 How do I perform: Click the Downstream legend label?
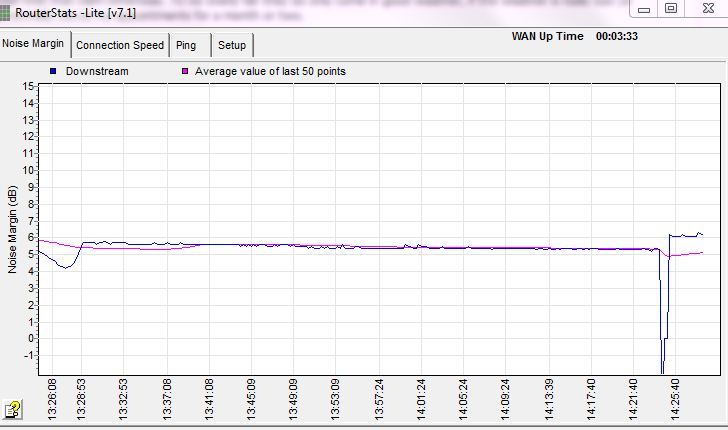click(x=97, y=72)
